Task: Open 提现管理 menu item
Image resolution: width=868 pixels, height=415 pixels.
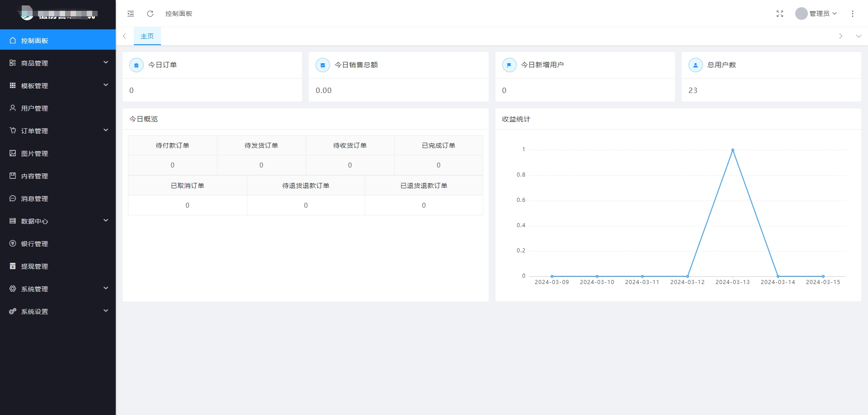Action: 58,266
